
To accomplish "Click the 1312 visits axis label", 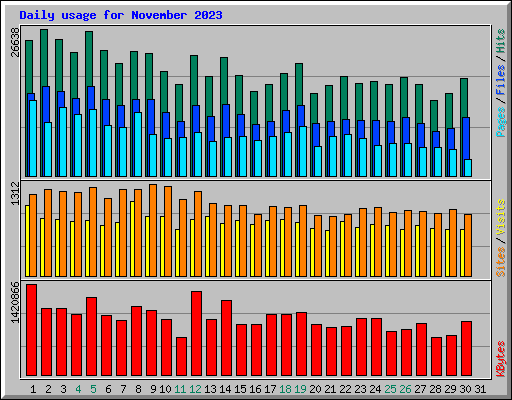I will [15, 193].
